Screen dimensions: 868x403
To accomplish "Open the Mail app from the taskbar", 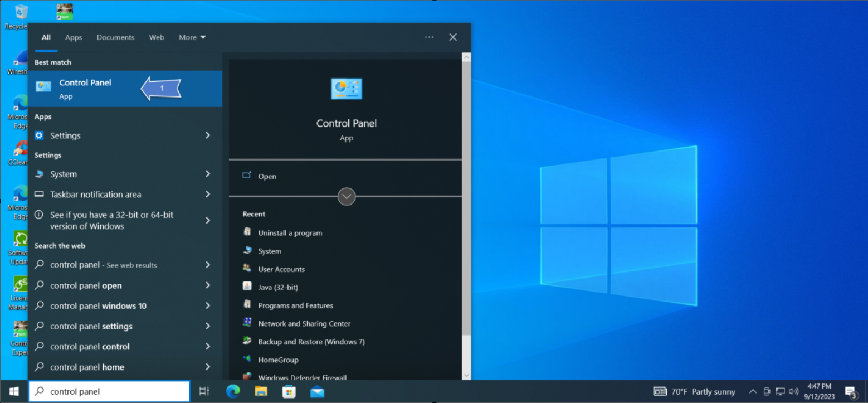I will 317,391.
